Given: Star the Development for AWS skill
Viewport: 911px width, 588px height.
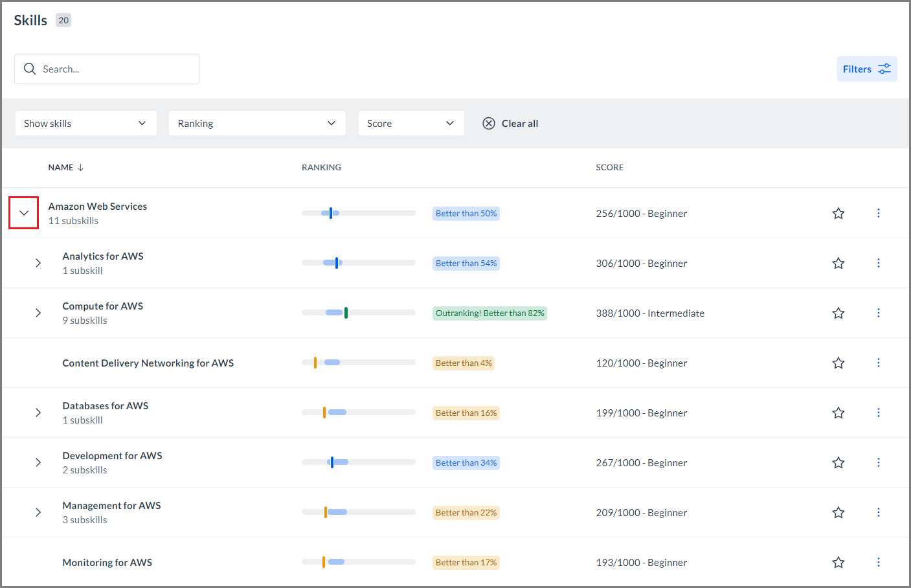Looking at the screenshot, I should (x=838, y=462).
